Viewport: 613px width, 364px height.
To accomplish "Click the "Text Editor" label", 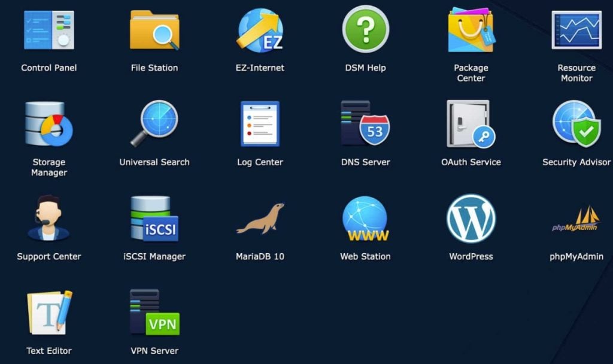I will pyautogui.click(x=49, y=351).
